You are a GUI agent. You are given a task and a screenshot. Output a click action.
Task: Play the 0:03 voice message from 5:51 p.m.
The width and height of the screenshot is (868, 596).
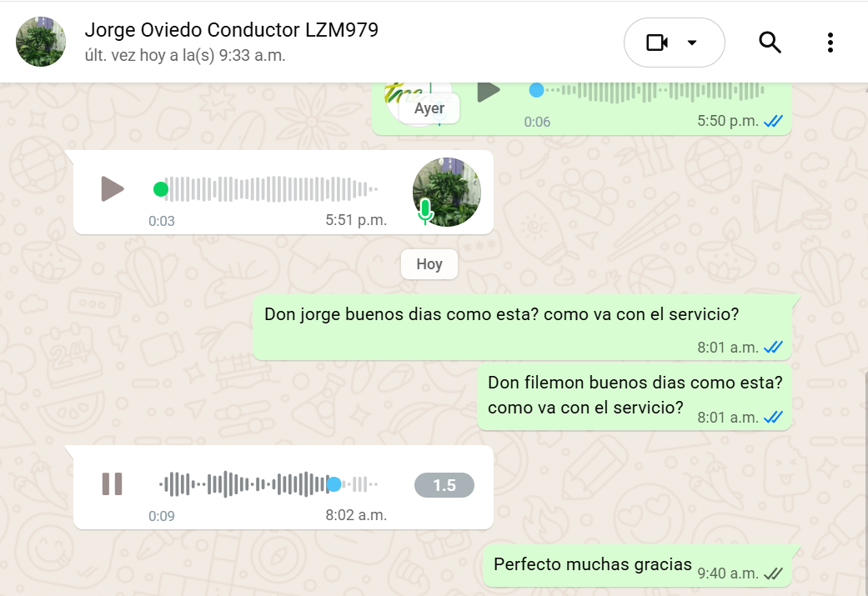point(113,188)
